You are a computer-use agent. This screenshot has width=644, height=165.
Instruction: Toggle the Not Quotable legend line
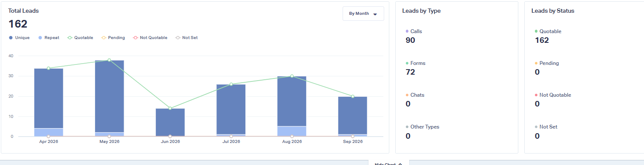tap(150, 38)
